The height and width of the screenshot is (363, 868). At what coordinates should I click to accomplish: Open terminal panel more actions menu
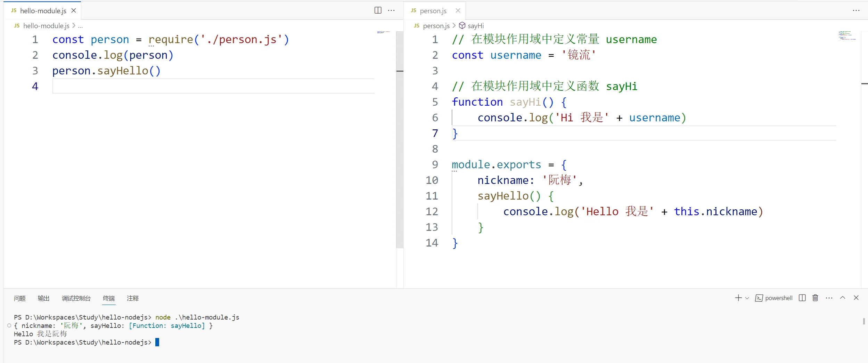tap(829, 298)
